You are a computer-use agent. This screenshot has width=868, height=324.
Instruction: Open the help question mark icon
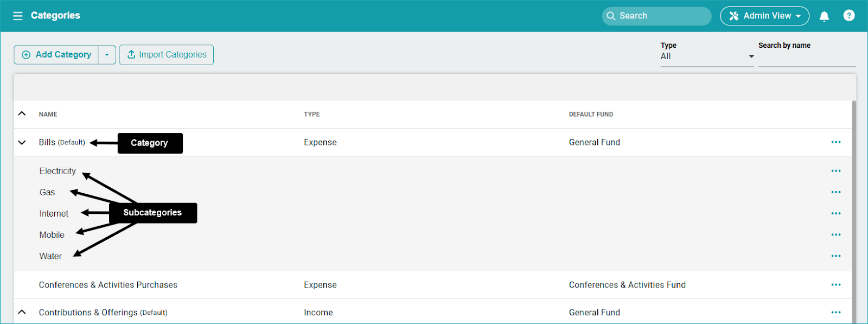point(849,16)
